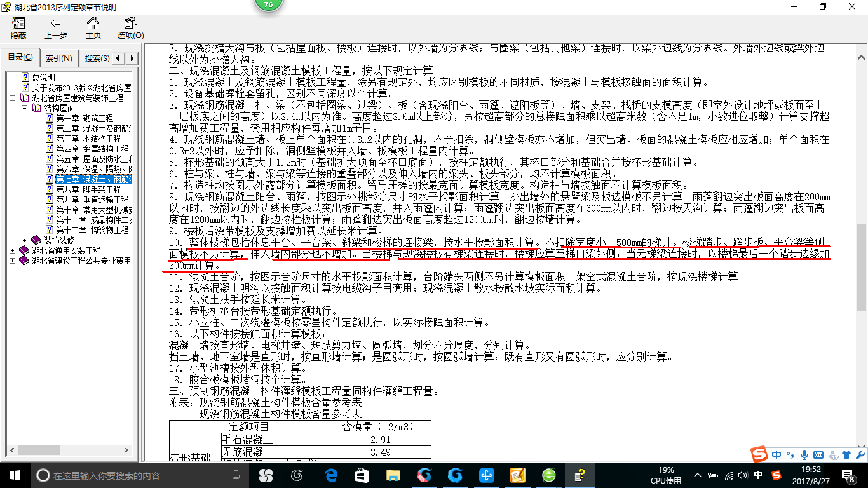Viewport: 868px width, 488px height.
Task: Switch to the 索引(N) tab
Action: (58, 58)
